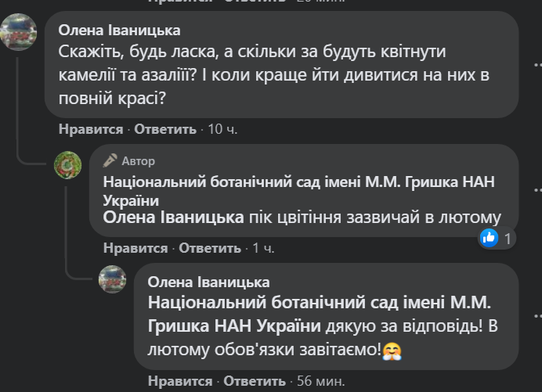Screen dimensions: 542x392
Task: Like the first comment via Нравится
Action: tap(91, 129)
